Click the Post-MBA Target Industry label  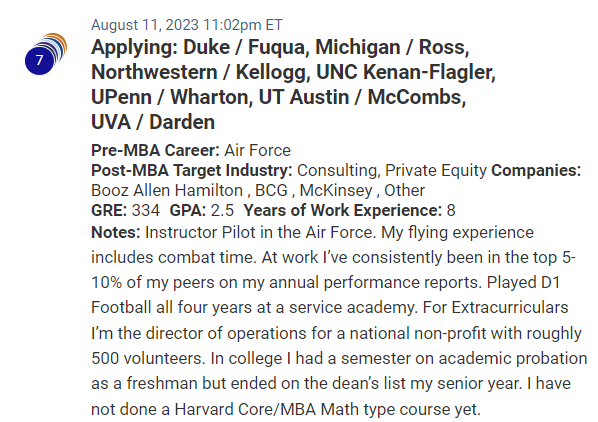pyautogui.click(x=191, y=170)
